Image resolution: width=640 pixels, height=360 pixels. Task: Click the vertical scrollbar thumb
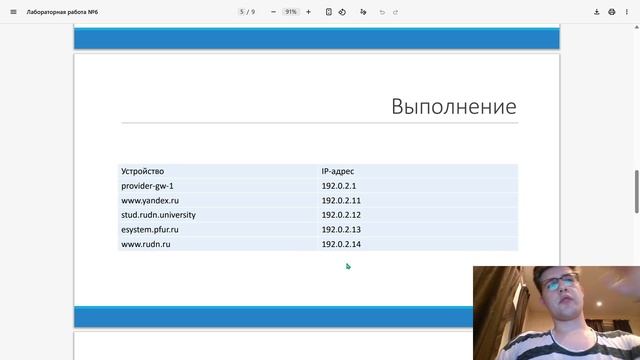pos(636,191)
